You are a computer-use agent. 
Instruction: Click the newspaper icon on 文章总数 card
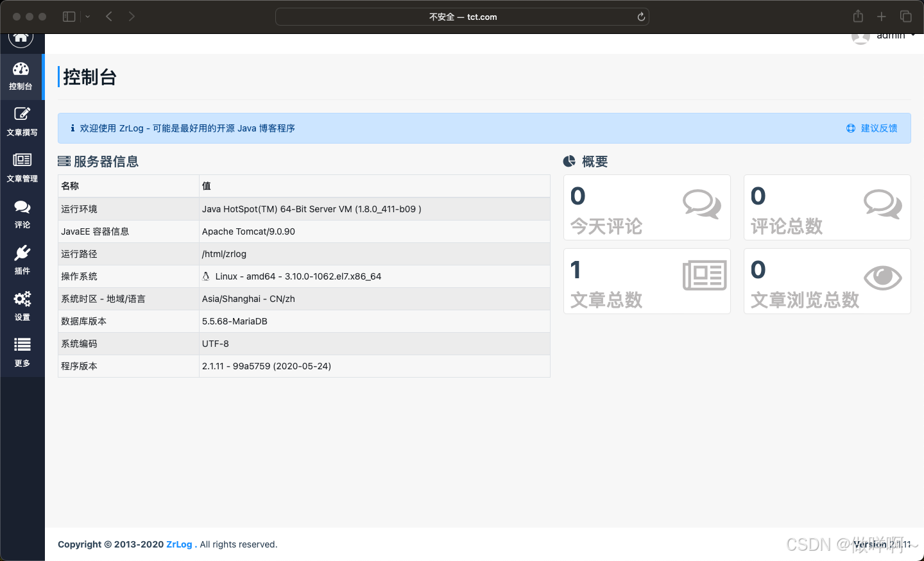[705, 275]
